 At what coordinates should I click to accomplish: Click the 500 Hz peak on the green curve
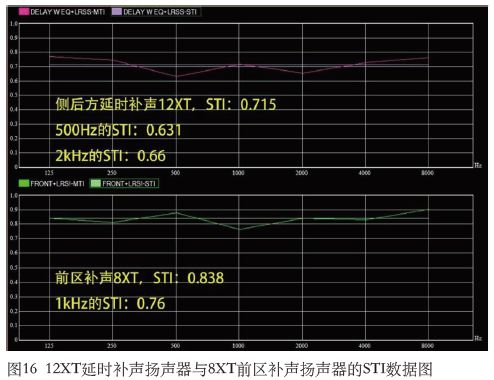[x=176, y=212]
